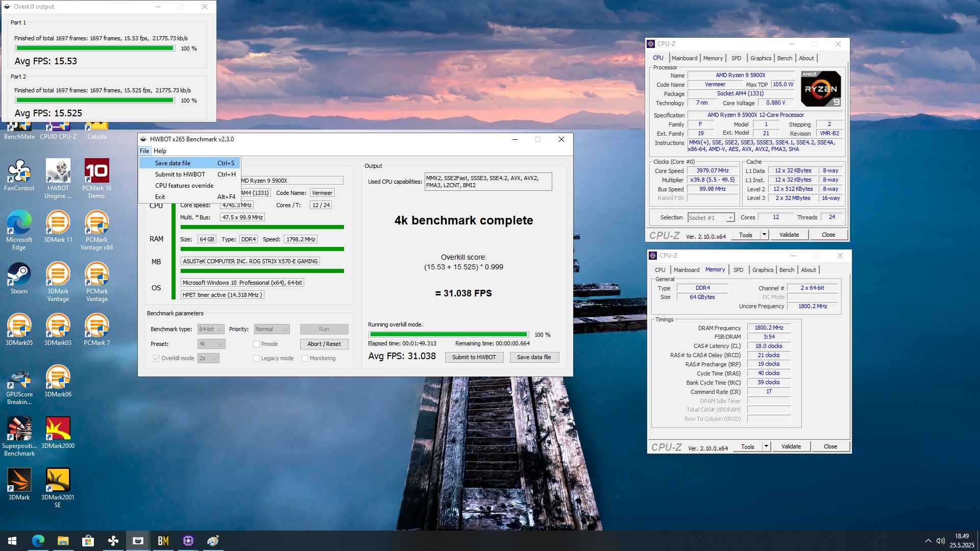This screenshot has width=980, height=551.
Task: Open the Benchmark type 64-bit dropdown
Action: [211, 329]
